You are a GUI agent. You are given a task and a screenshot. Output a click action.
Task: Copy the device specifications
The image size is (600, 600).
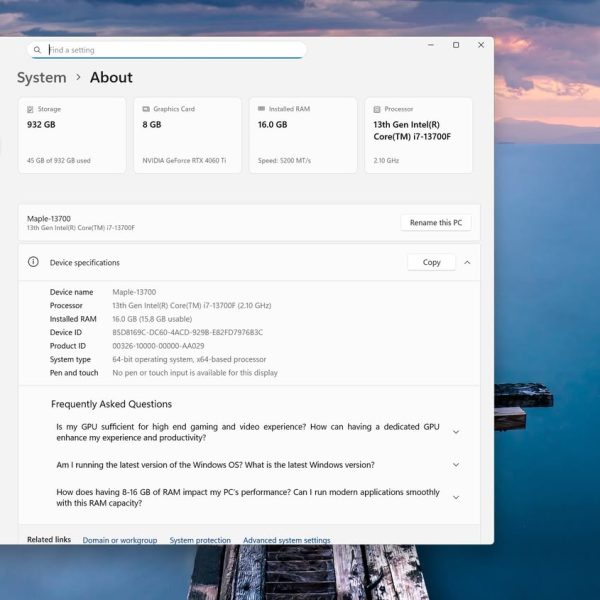coord(431,262)
